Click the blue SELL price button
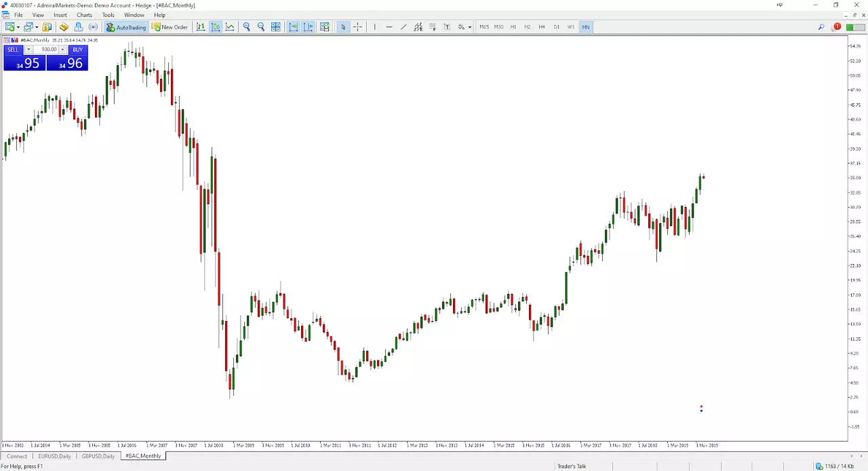Screen dimensions: 868x471 coord(24,63)
